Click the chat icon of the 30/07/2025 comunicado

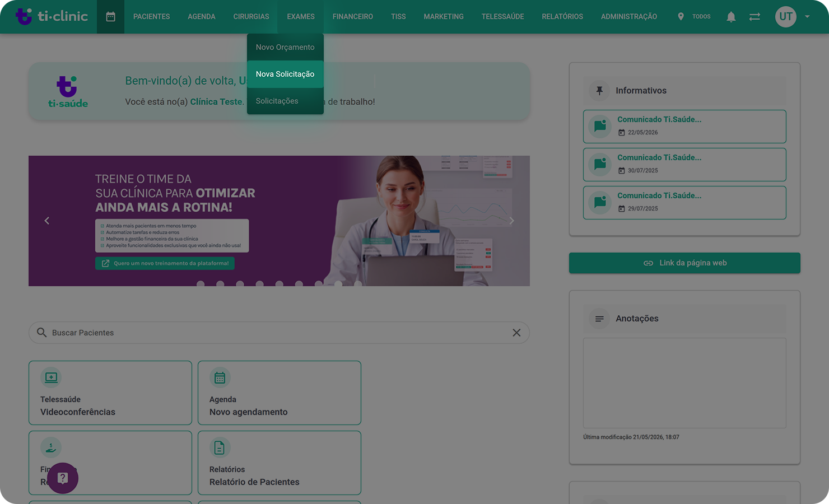[x=600, y=164]
